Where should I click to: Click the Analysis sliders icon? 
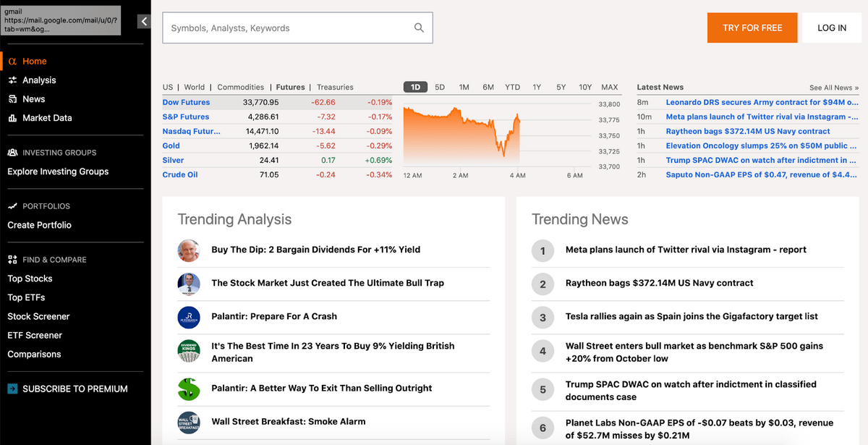(12, 80)
